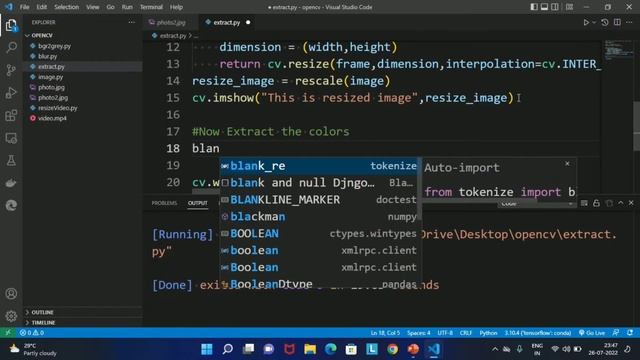640x360 pixels.
Task: Change indentation via Spaces: 4
Action: (x=418, y=333)
